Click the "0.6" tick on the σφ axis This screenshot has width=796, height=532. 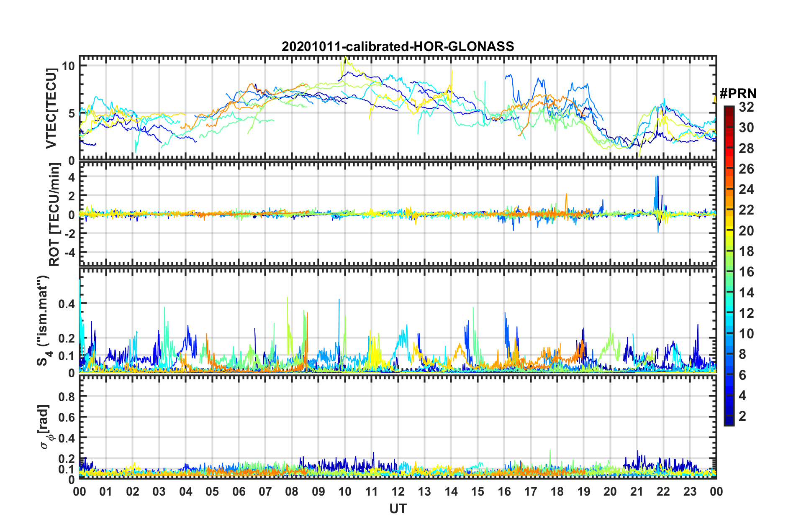(67, 417)
